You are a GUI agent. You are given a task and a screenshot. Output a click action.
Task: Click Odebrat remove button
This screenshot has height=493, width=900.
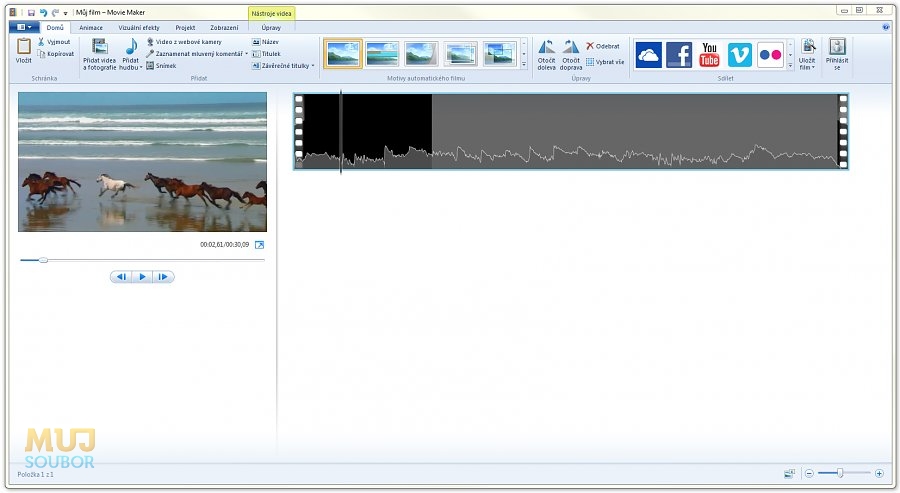[x=603, y=46]
